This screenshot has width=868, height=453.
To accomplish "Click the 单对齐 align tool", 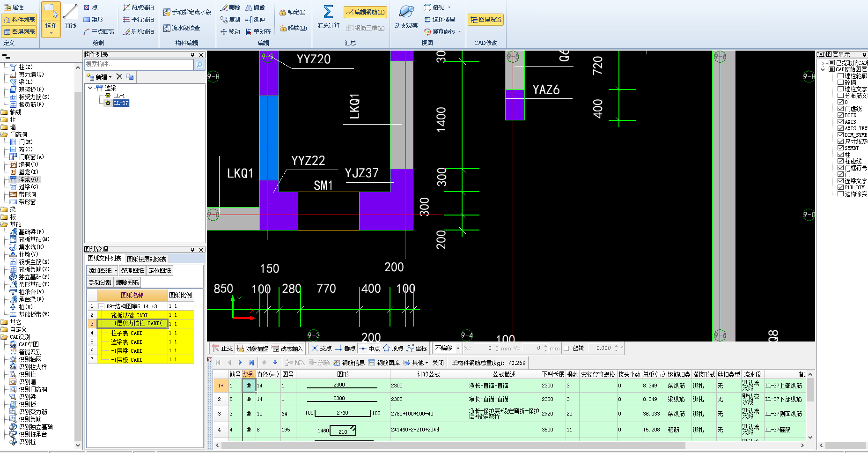I will pyautogui.click(x=258, y=32).
